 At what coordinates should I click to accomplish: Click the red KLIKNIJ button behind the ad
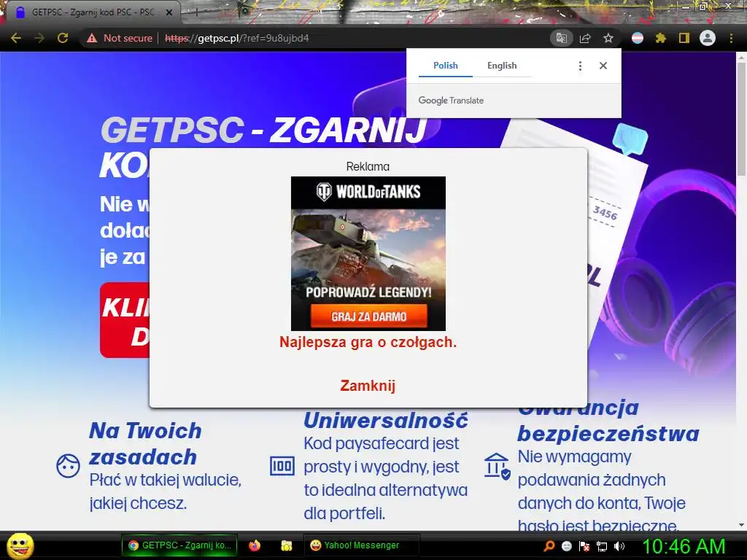pos(125,320)
